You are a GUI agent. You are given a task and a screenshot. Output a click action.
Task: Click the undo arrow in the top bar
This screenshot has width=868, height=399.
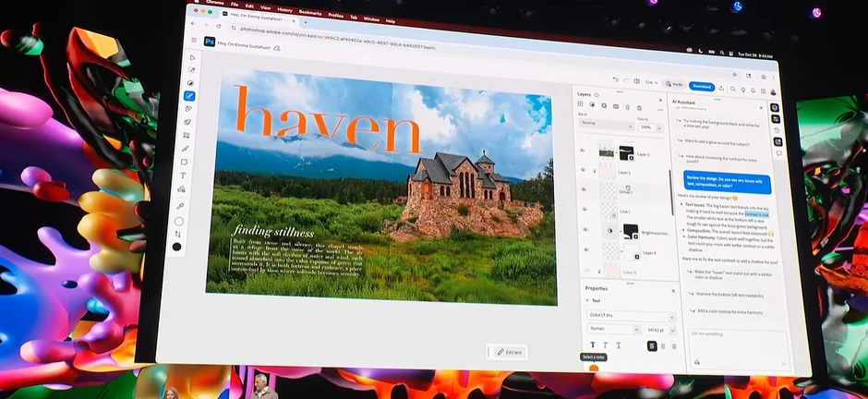[x=616, y=81]
